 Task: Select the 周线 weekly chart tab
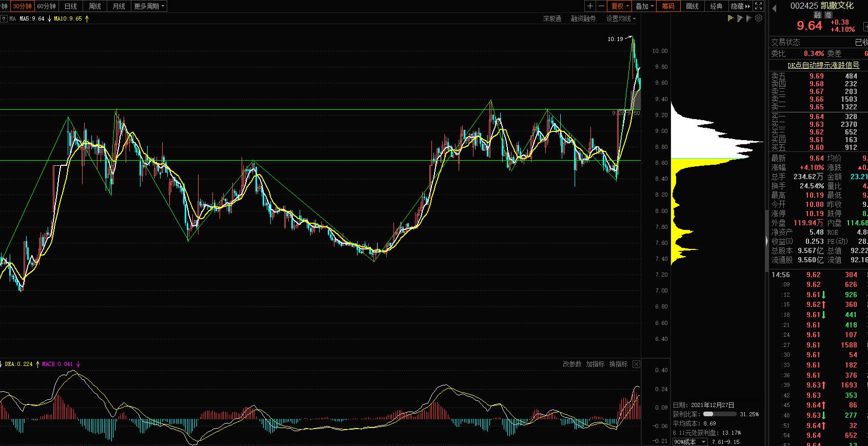pos(94,6)
